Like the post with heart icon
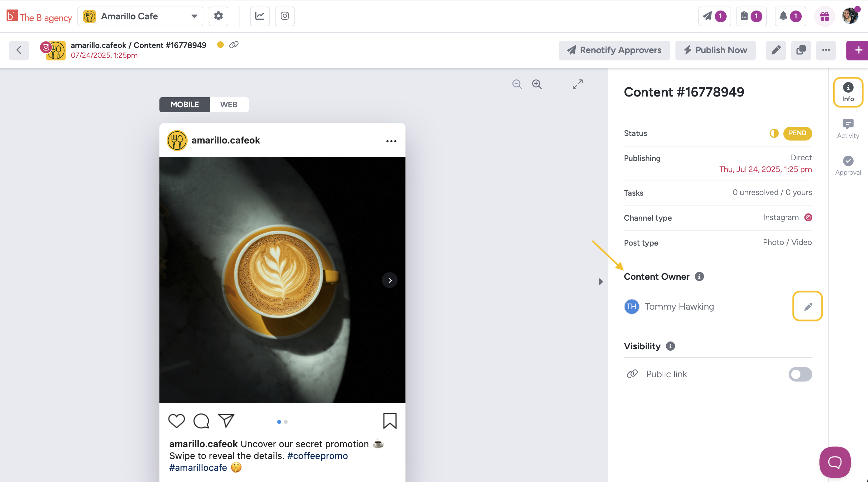 click(176, 421)
